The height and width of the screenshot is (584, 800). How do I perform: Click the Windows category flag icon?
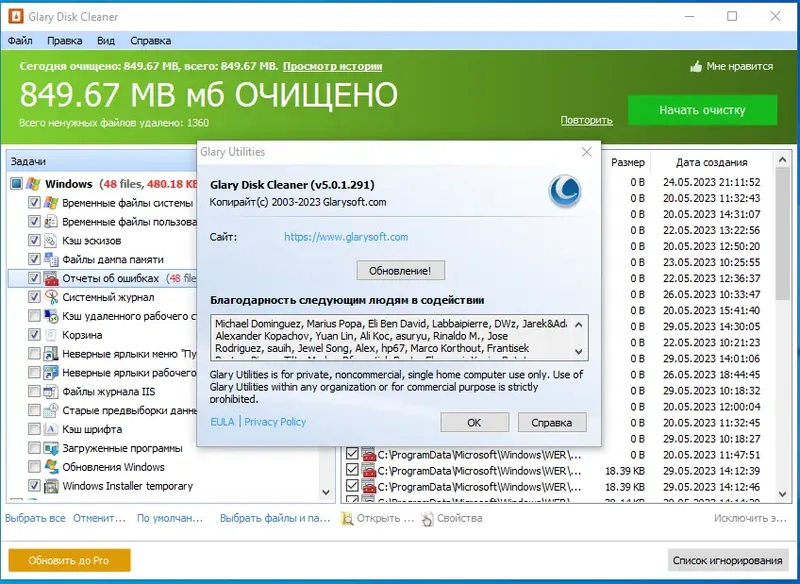(33, 184)
